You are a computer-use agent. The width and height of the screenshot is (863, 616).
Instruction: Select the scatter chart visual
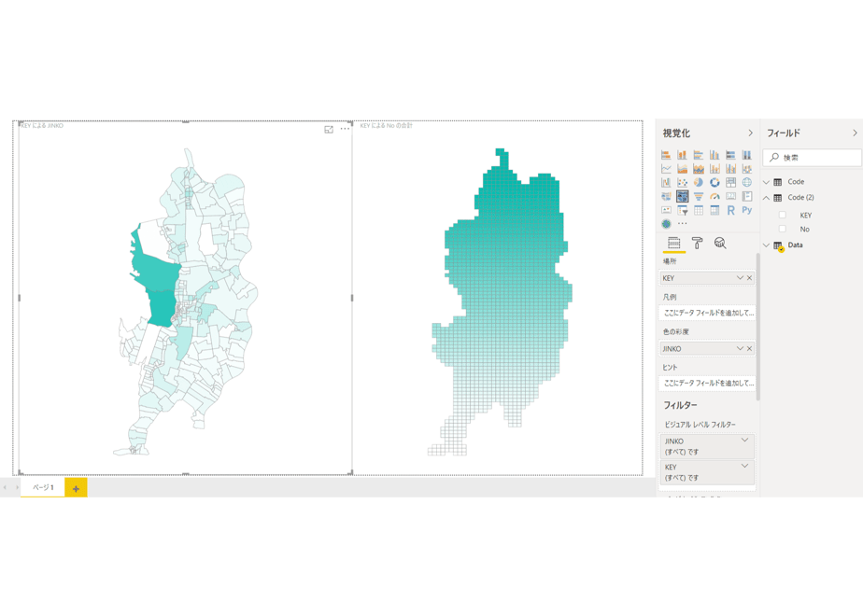(x=682, y=182)
